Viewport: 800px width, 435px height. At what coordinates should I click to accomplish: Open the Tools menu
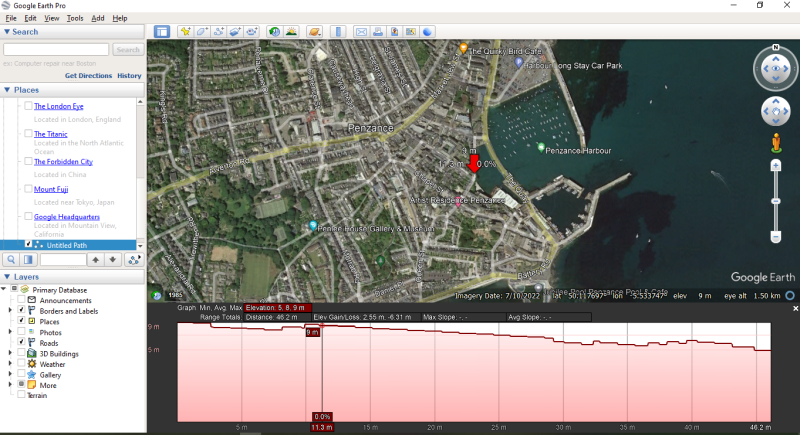click(74, 18)
